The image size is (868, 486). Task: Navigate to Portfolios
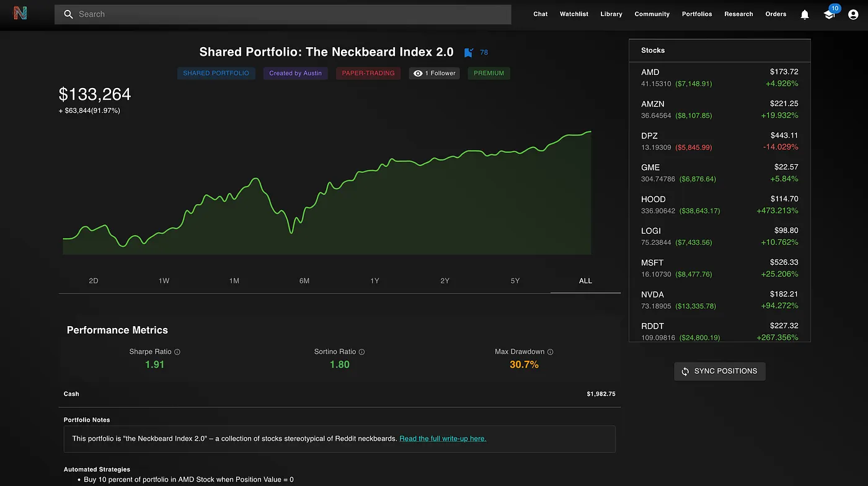point(697,14)
